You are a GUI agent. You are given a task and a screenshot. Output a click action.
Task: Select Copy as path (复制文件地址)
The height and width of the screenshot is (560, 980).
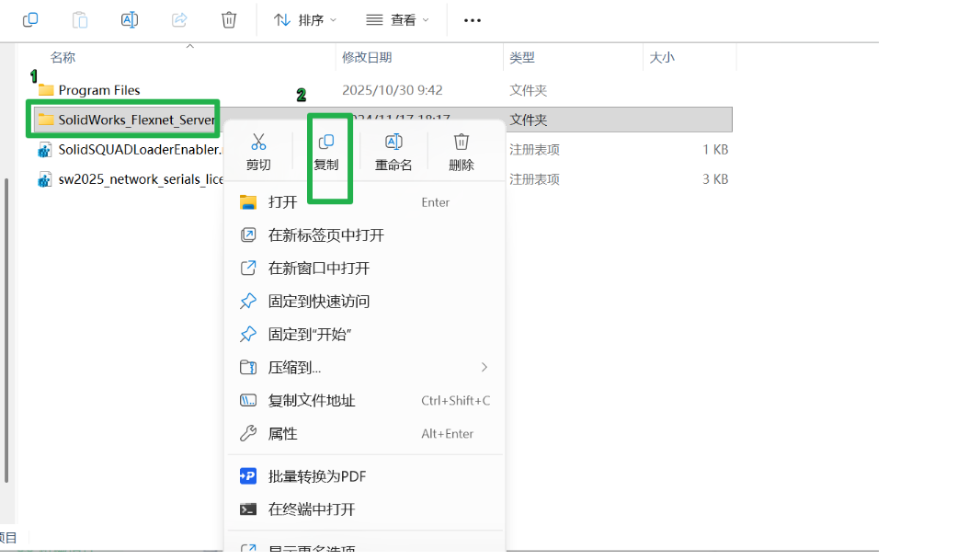pos(366,401)
